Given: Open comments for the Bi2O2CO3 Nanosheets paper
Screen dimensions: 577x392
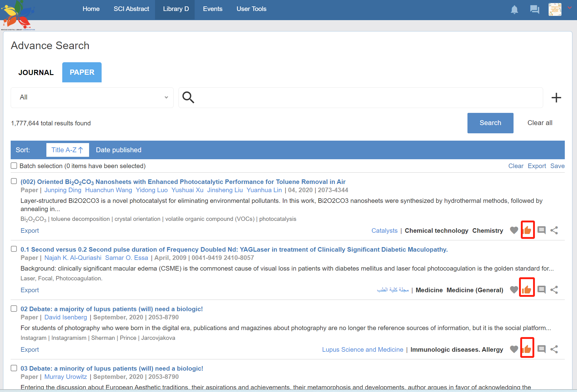Looking at the screenshot, I should click(x=542, y=230).
